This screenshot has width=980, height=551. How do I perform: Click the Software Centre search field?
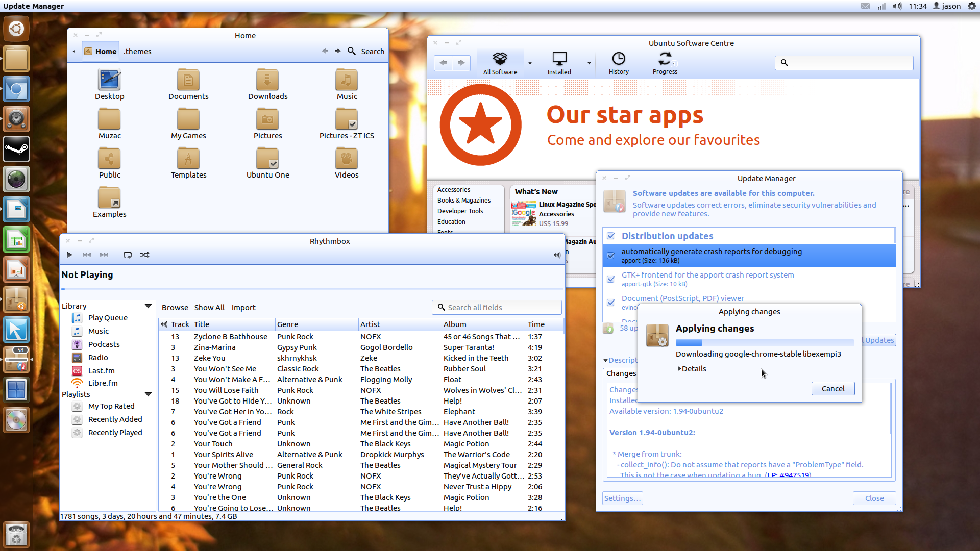point(844,63)
